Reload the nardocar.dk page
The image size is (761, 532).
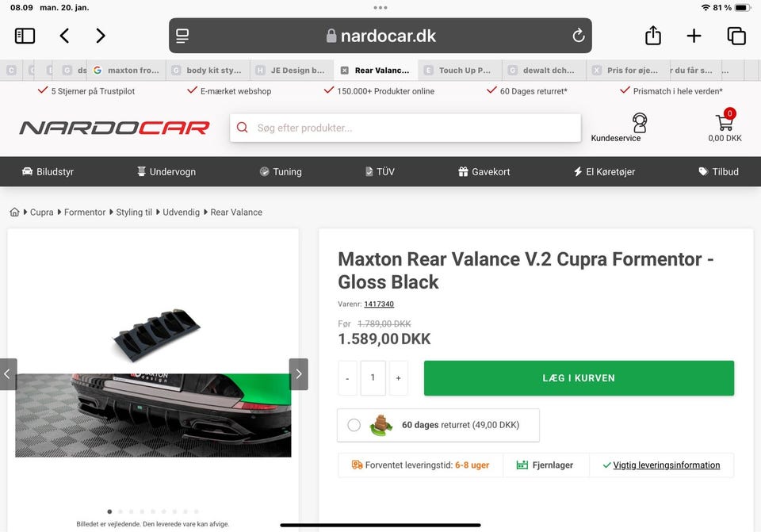click(x=578, y=36)
